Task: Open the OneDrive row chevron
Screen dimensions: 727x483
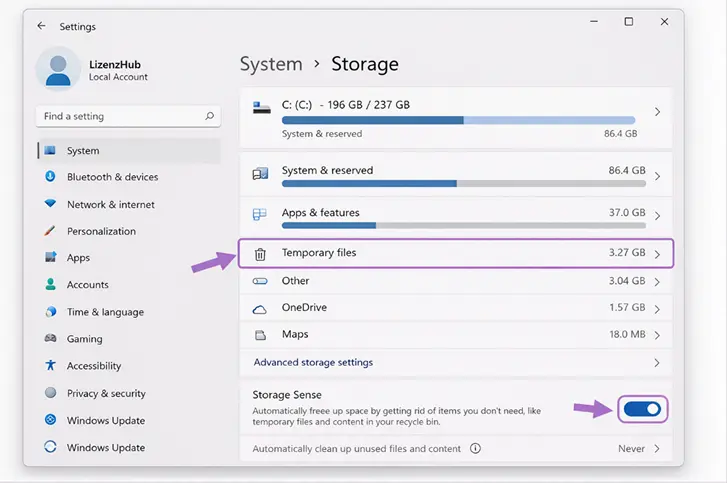Action: point(657,309)
